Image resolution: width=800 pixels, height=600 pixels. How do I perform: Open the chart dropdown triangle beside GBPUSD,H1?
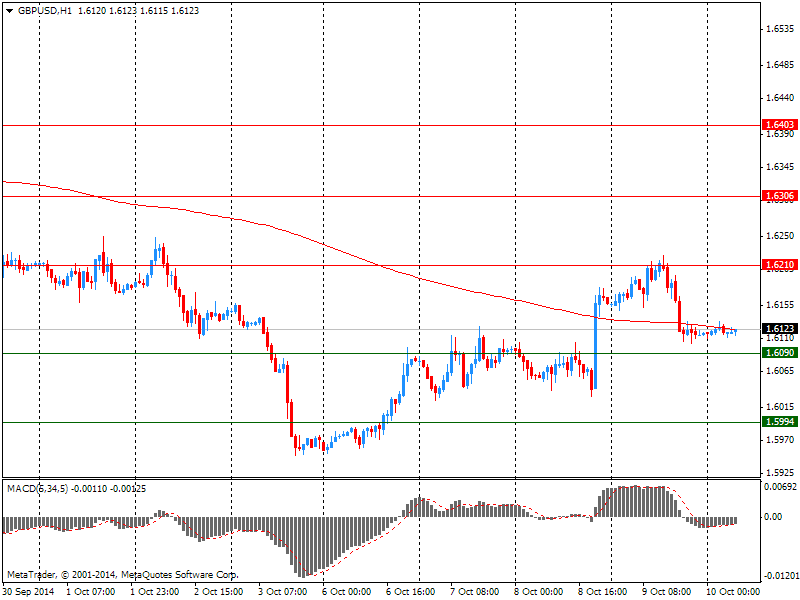9,11
